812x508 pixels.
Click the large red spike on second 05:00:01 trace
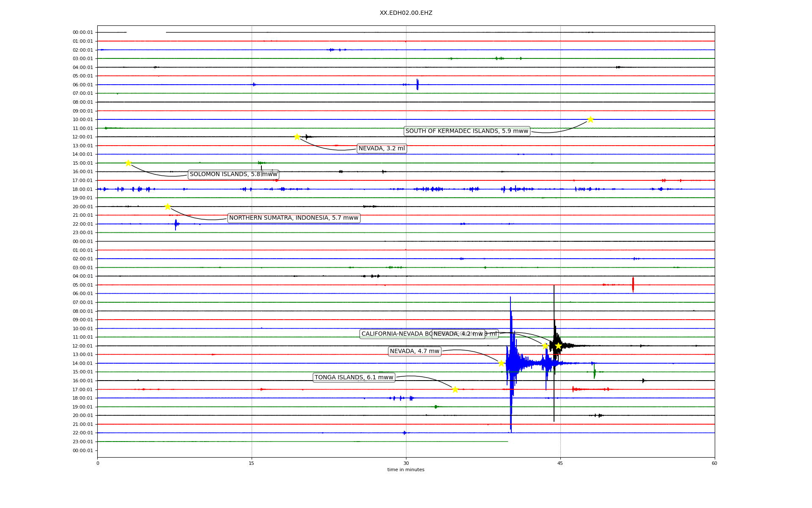click(x=633, y=284)
